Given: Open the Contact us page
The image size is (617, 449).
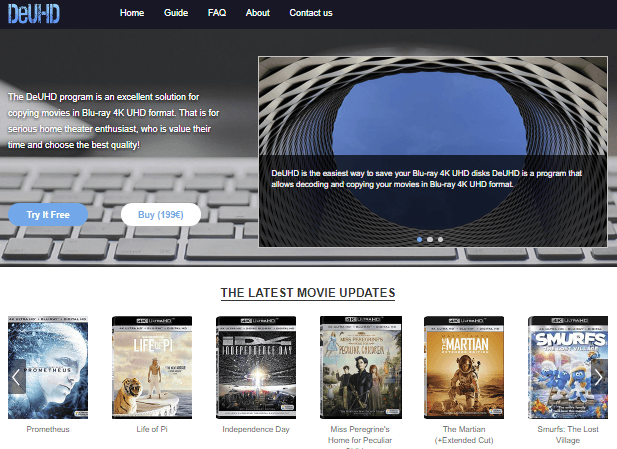Looking at the screenshot, I should pyautogui.click(x=311, y=13).
